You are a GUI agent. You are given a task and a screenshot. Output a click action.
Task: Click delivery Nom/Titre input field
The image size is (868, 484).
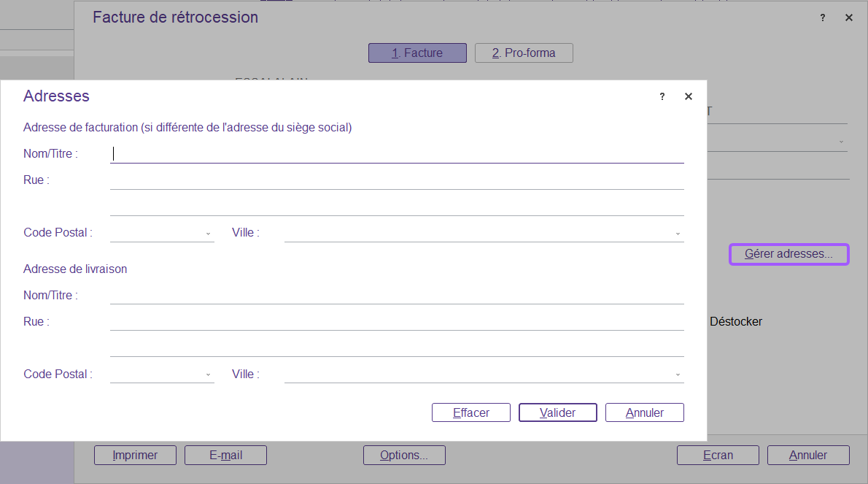[397, 296]
